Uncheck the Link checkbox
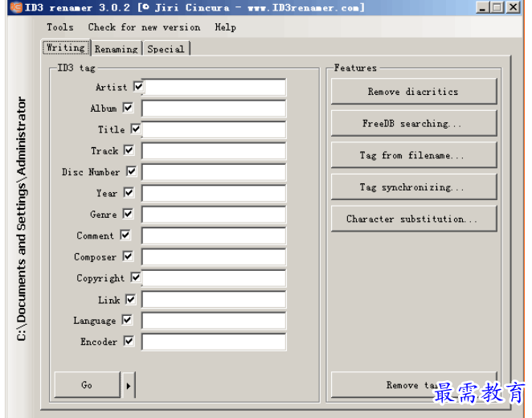The image size is (532, 418). point(131,299)
